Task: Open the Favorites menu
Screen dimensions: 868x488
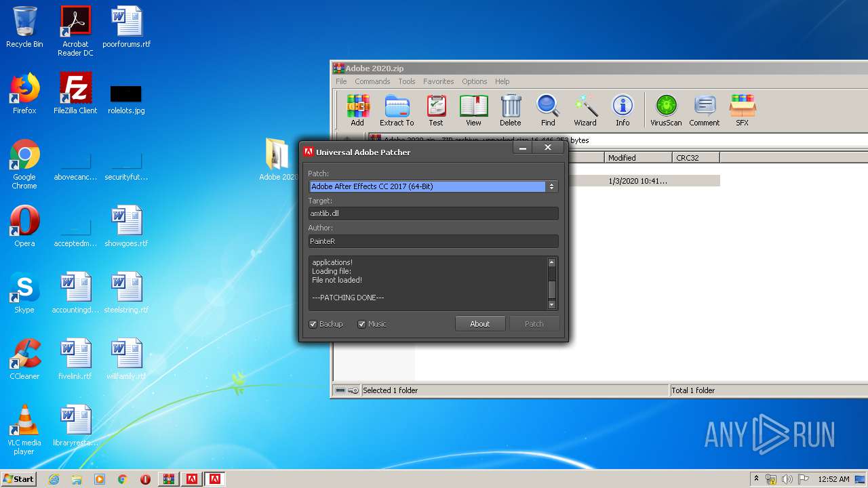Action: click(439, 81)
